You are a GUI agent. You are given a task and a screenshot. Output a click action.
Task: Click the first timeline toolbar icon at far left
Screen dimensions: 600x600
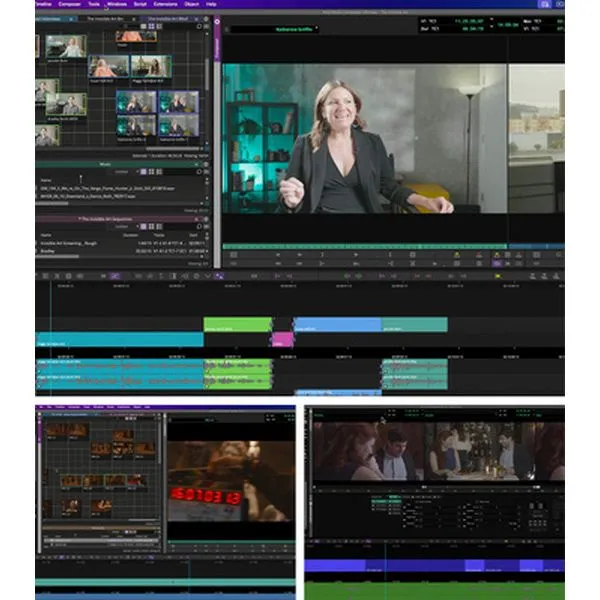[x=45, y=276]
